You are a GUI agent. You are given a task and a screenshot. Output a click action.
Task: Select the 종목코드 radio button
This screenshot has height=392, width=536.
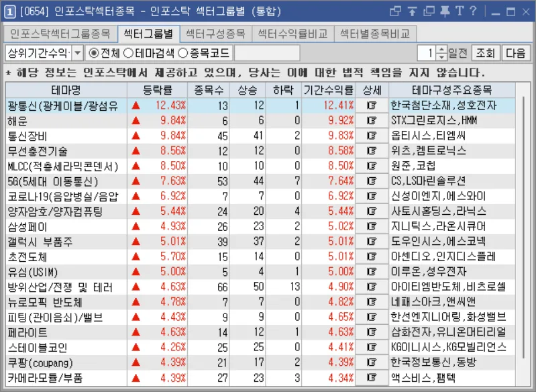[x=183, y=53]
